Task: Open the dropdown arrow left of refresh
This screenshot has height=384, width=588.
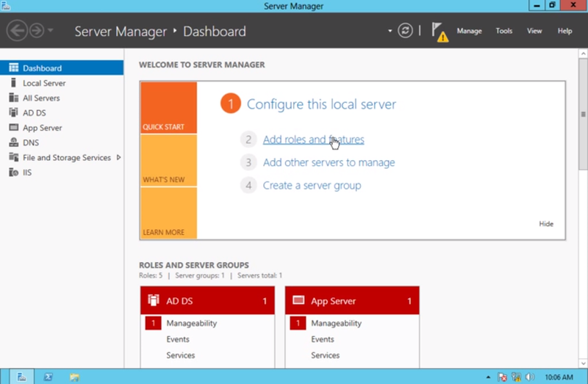Action: (390, 31)
